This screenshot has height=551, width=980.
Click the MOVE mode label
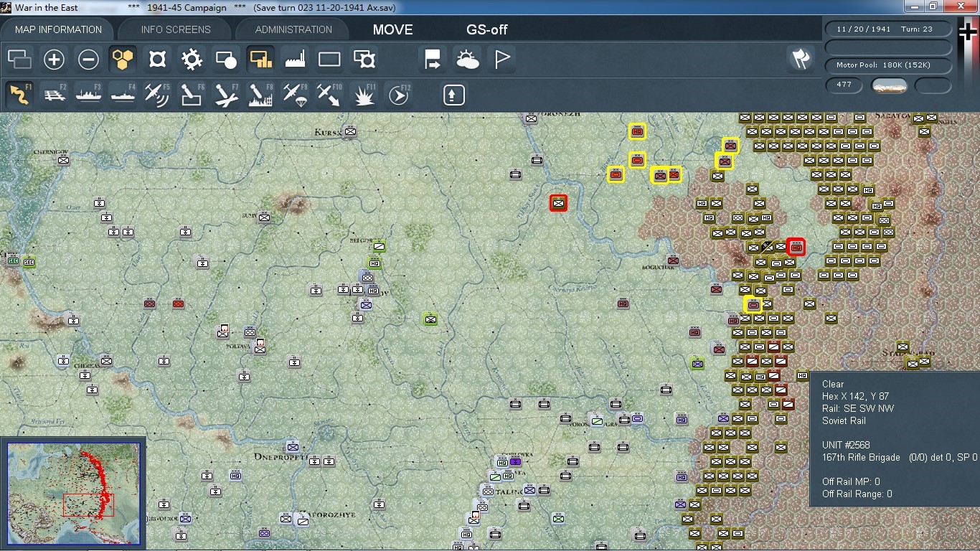coord(392,29)
